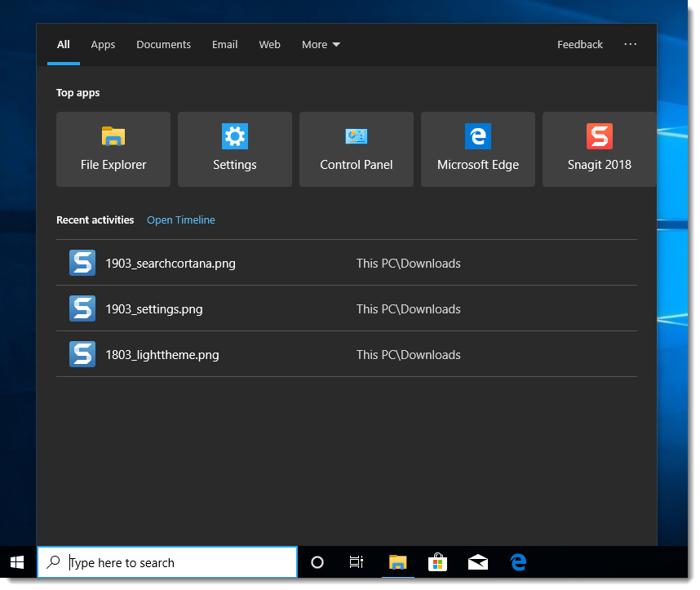The height and width of the screenshot is (590, 700).
Task: Switch to the Apps tab
Action: coord(103,45)
